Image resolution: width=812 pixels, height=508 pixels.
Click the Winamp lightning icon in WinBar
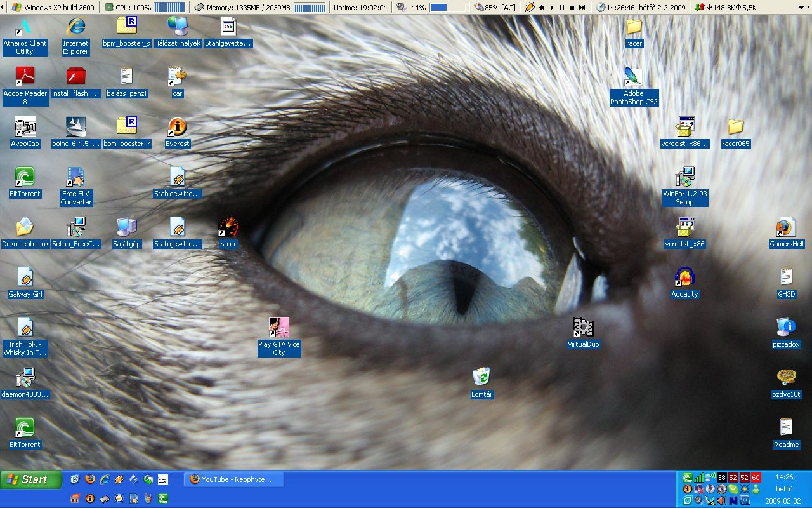[530, 8]
